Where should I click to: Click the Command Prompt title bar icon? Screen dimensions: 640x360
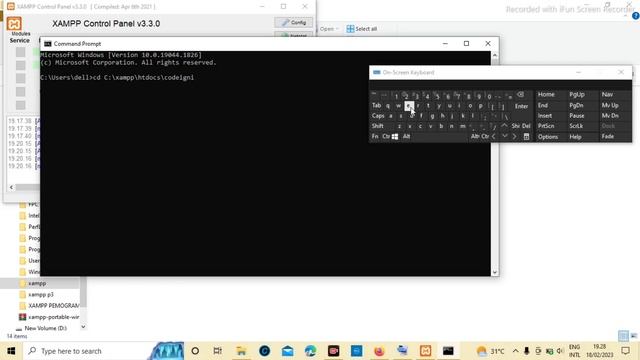coord(48,44)
